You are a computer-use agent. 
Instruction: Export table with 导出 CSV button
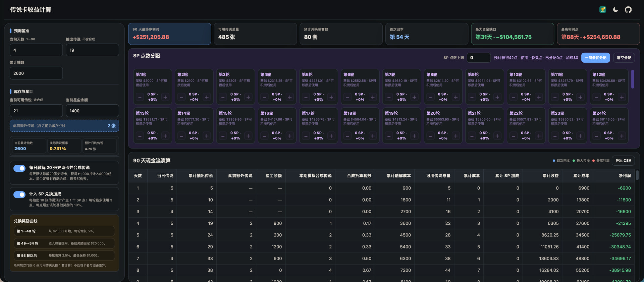coord(623,161)
